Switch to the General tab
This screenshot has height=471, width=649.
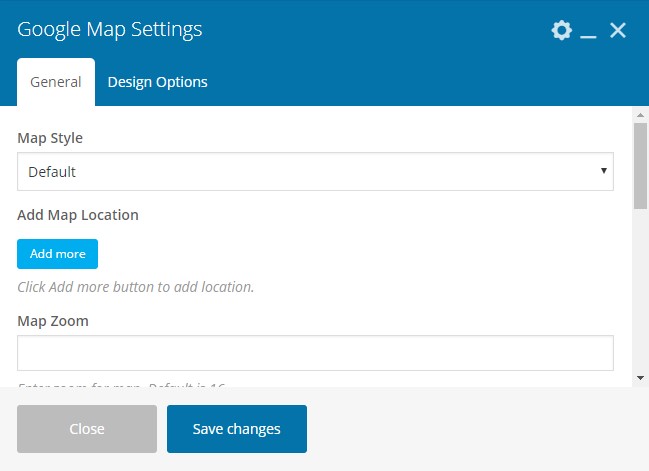coord(56,82)
